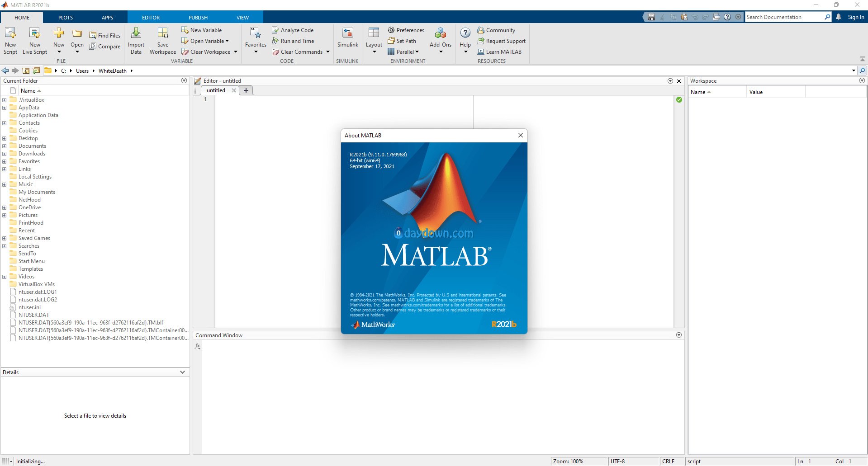Select the ntuser.ini file
This screenshot has height=466, width=868.
pyautogui.click(x=29, y=307)
